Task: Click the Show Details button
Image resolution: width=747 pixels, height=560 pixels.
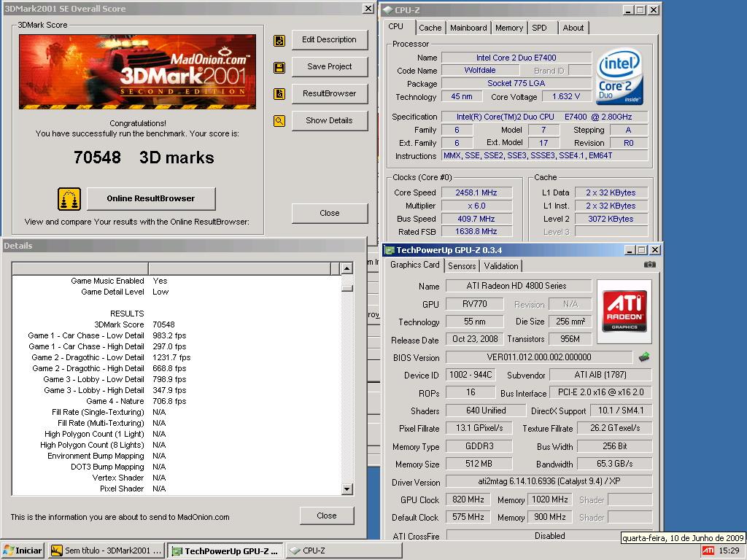Action: 329,120
